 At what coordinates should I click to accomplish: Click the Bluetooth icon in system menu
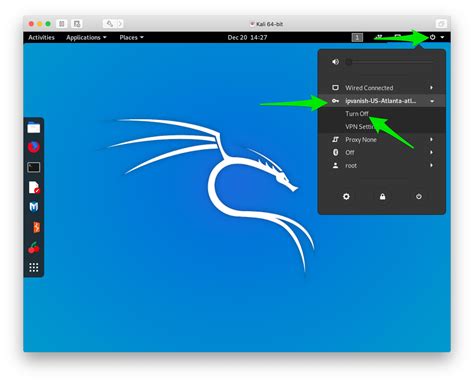(336, 152)
